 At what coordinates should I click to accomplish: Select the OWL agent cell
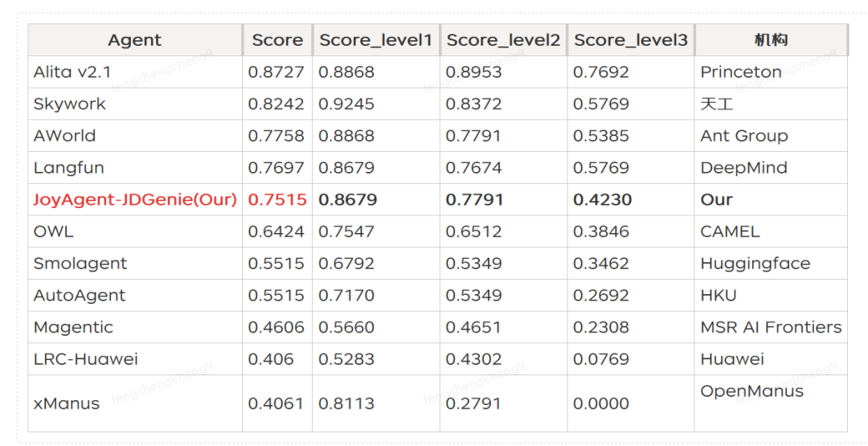135,232
